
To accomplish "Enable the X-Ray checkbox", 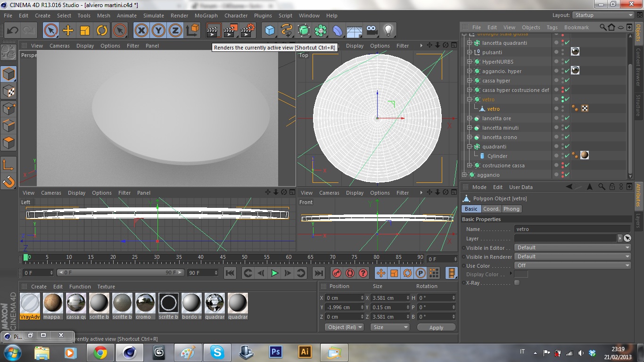I will coord(517,283).
